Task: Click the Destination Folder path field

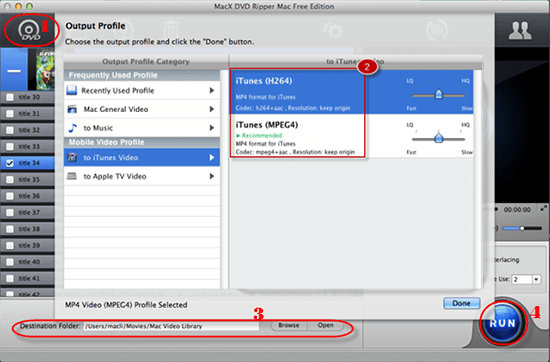Action: point(171,326)
